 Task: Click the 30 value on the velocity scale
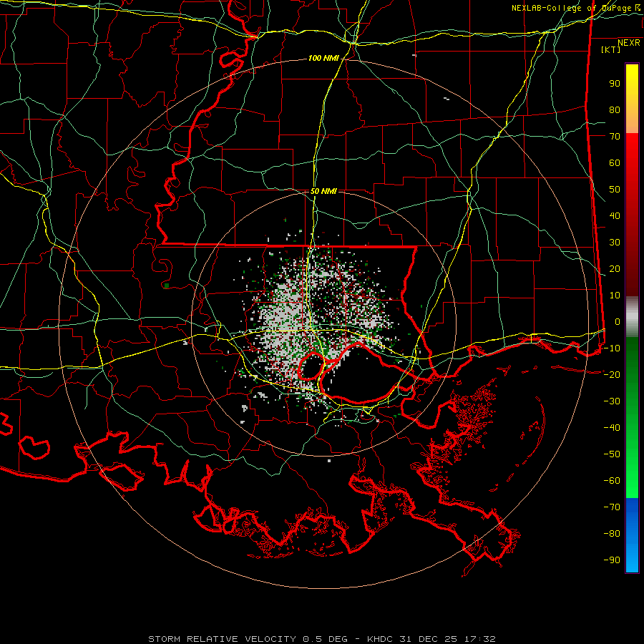615,243
